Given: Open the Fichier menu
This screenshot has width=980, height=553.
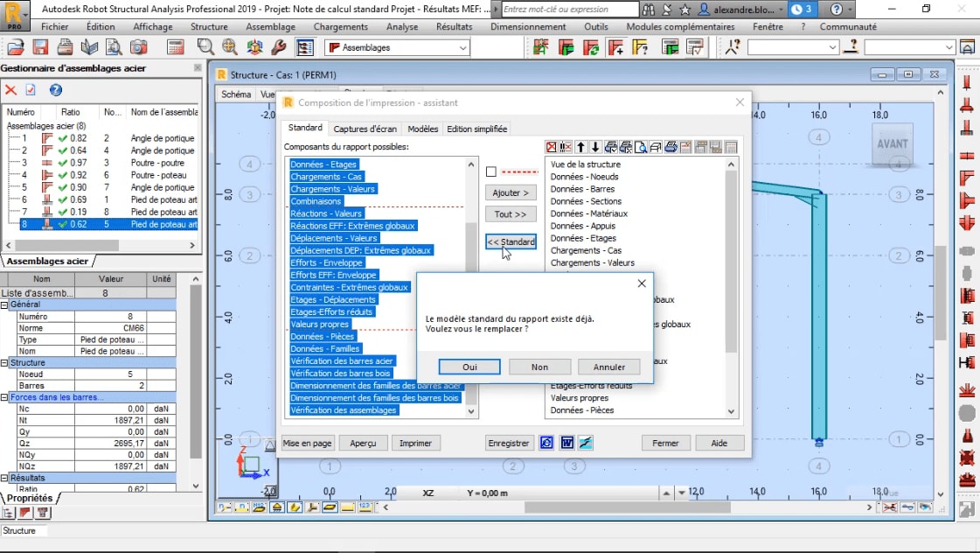Looking at the screenshot, I should (55, 27).
